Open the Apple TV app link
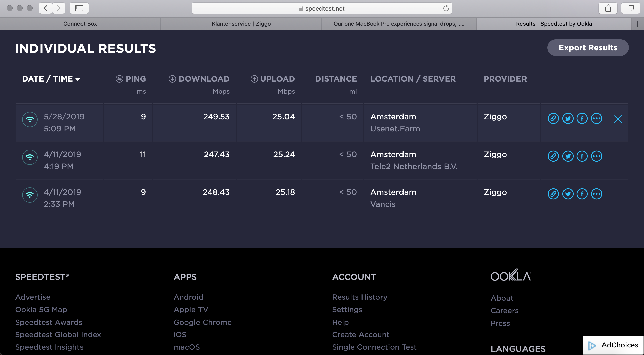This screenshot has height=355, width=644. pos(191,310)
